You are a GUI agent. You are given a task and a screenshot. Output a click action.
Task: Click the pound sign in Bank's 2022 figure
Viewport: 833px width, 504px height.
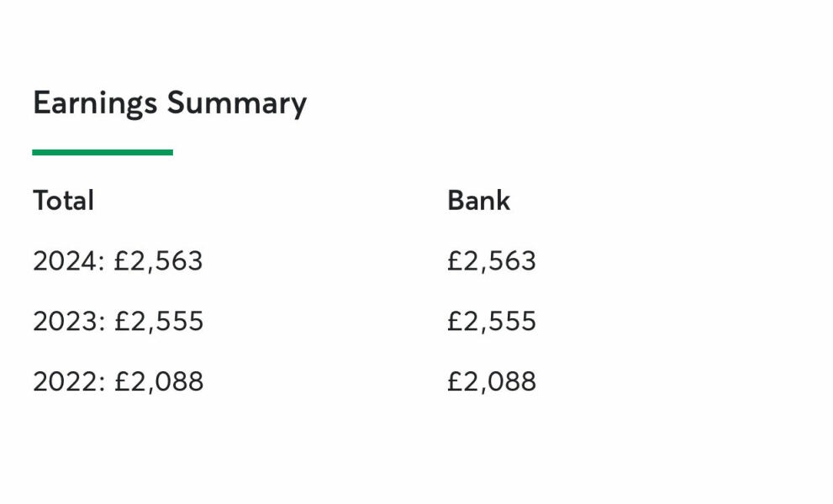pyautogui.click(x=455, y=382)
